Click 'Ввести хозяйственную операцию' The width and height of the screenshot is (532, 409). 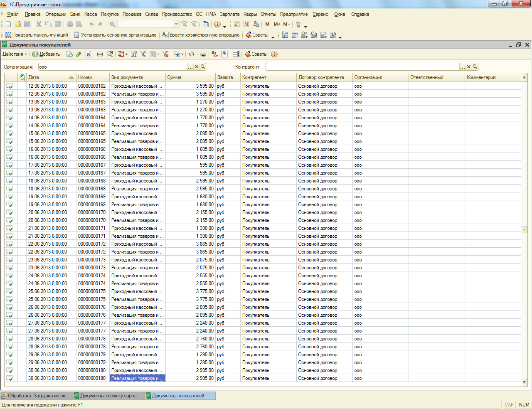[201, 35]
